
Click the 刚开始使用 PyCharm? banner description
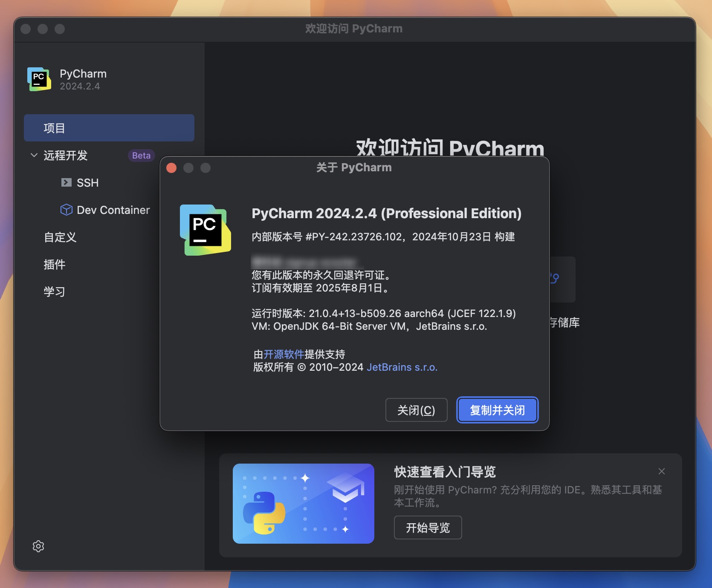tap(528, 496)
